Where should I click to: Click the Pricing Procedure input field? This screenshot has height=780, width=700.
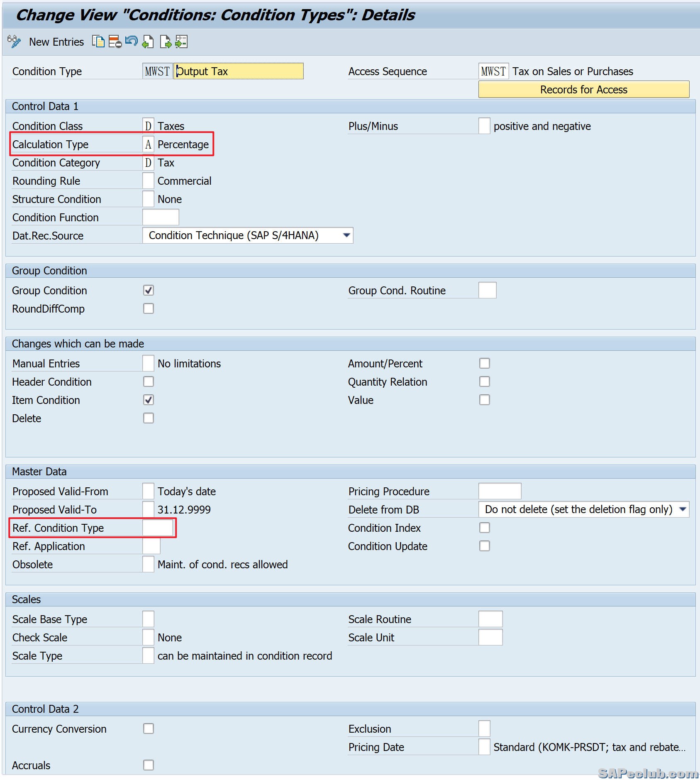click(x=500, y=491)
